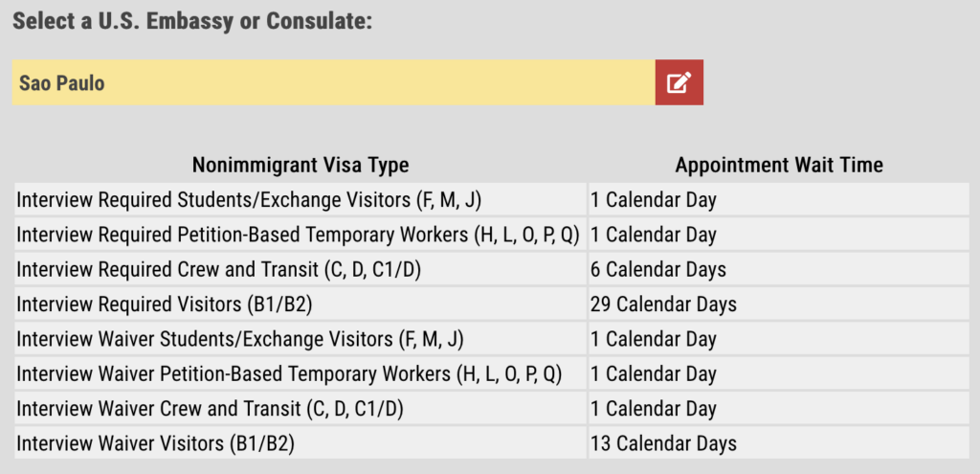Select Interview Waiver Petition-Based Temporary Workers row
The width and height of the screenshot is (980, 474).
[x=492, y=374]
